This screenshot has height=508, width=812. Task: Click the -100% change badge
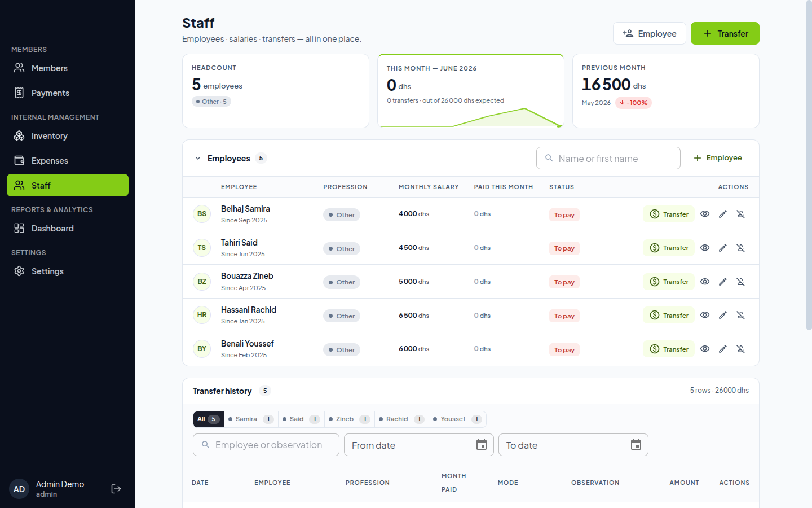634,103
